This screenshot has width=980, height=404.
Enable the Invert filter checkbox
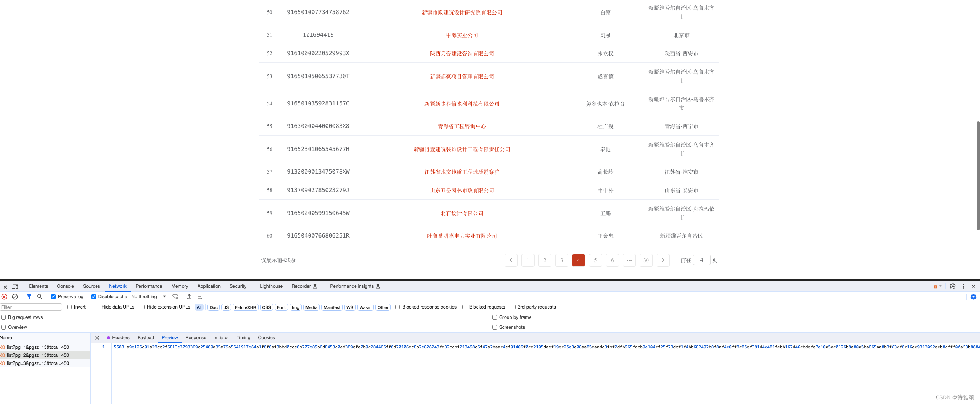point(69,307)
